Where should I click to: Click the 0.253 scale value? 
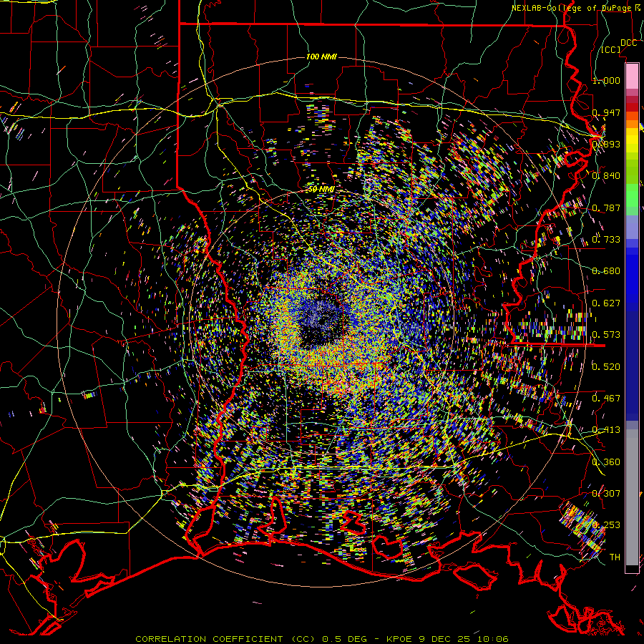(x=606, y=525)
